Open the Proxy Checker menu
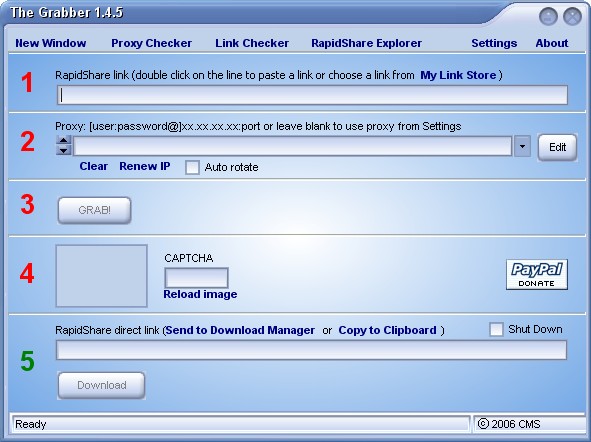The height and width of the screenshot is (442, 591). click(x=152, y=43)
